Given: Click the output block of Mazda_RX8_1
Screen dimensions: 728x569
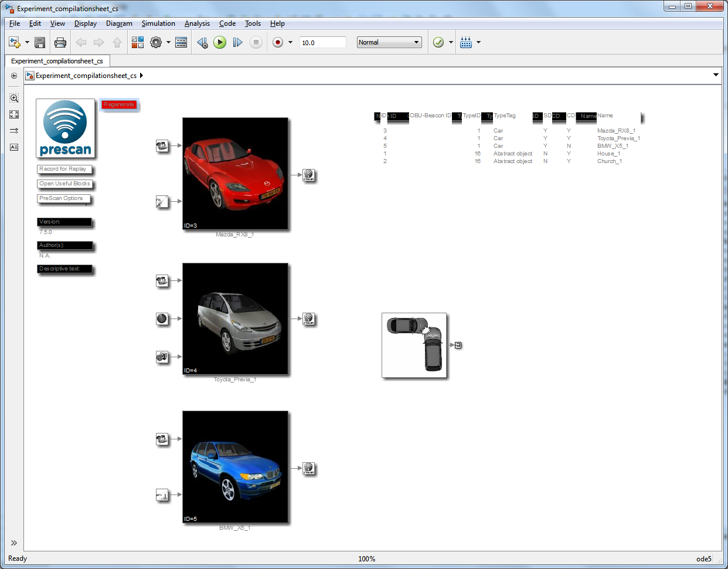Looking at the screenshot, I should coord(309,175).
